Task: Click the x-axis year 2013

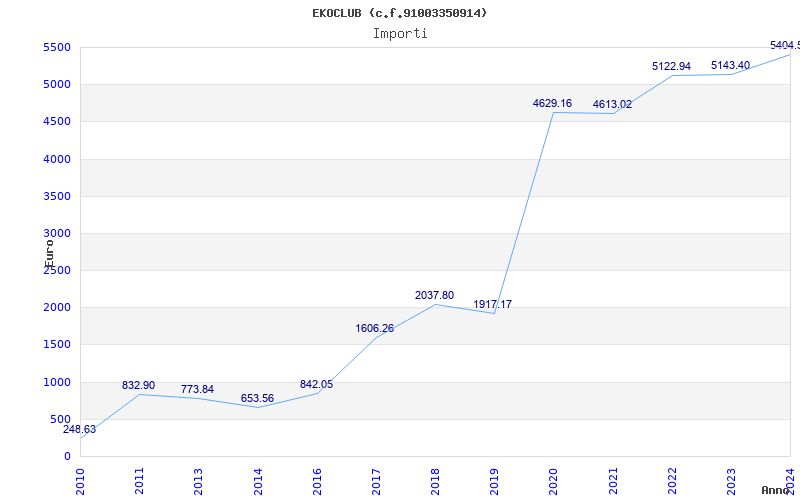Action: 198,481
